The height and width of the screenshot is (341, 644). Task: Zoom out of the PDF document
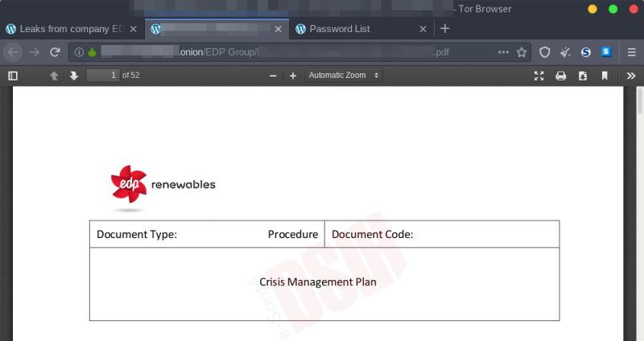(x=273, y=76)
